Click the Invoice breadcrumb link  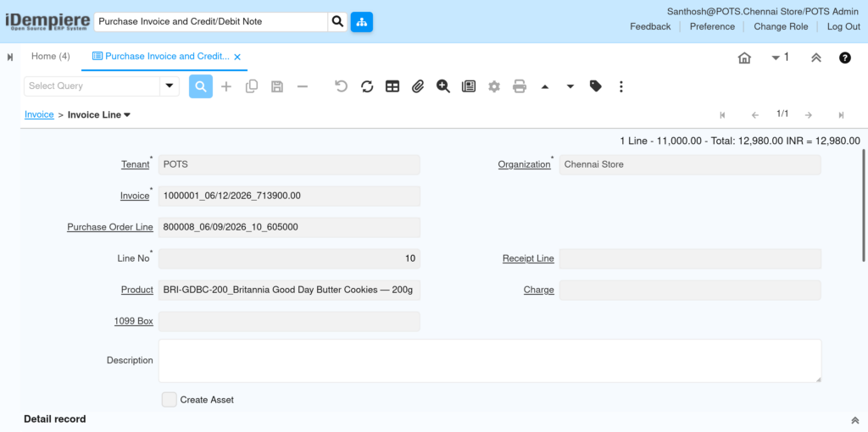(x=39, y=114)
